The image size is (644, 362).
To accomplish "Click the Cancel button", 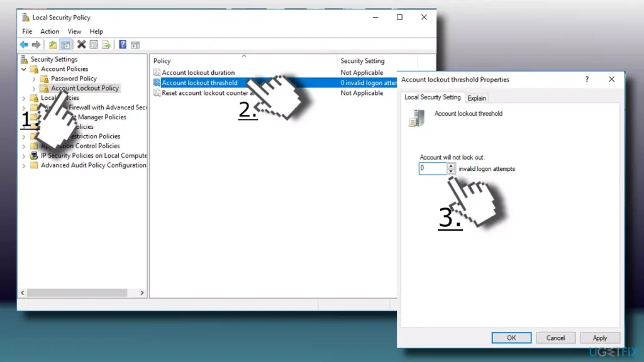I will (555, 337).
